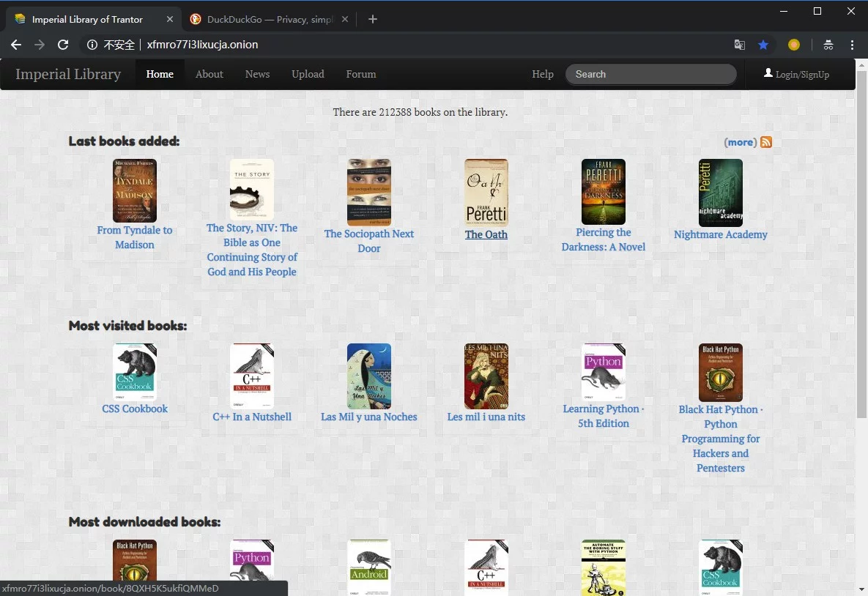The height and width of the screenshot is (596, 868).
Task: Open the About page
Action: pyautogui.click(x=209, y=74)
